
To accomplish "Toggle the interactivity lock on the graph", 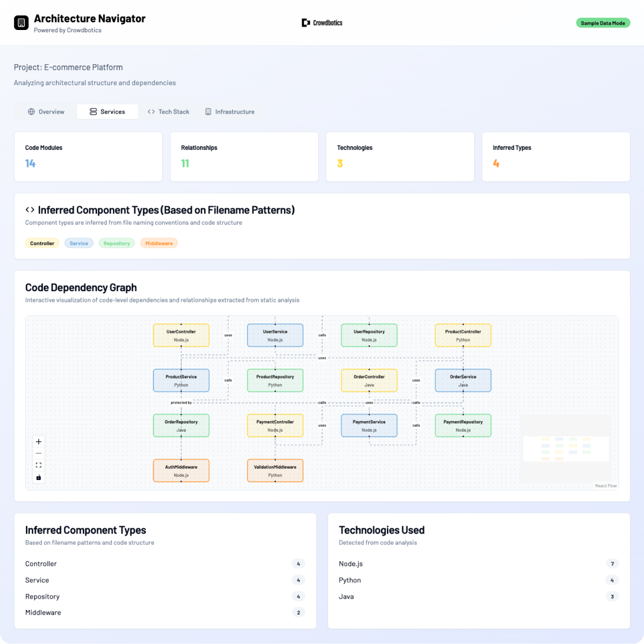I will (x=38, y=477).
